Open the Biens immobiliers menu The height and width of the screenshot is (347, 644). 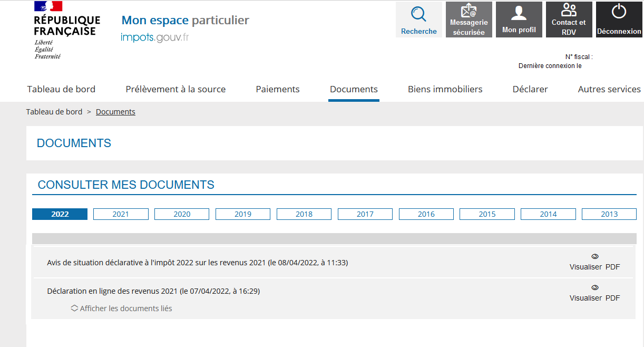pos(445,89)
